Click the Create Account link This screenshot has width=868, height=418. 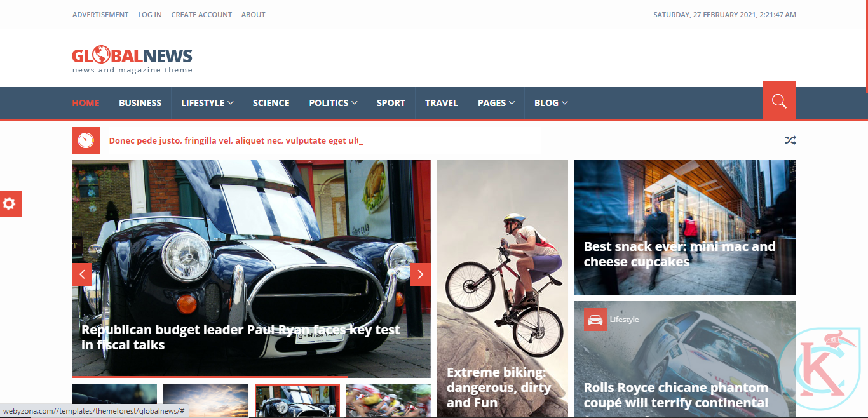click(201, 15)
